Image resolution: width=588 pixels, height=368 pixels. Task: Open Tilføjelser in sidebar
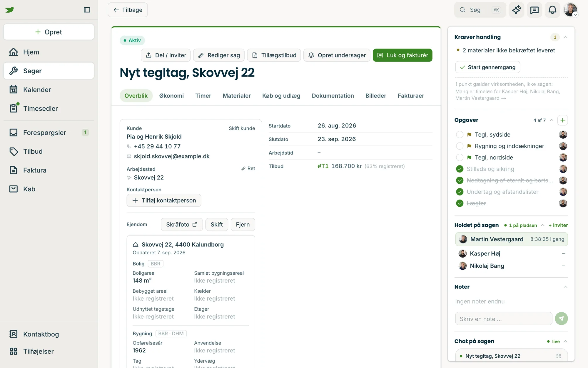click(x=49, y=351)
